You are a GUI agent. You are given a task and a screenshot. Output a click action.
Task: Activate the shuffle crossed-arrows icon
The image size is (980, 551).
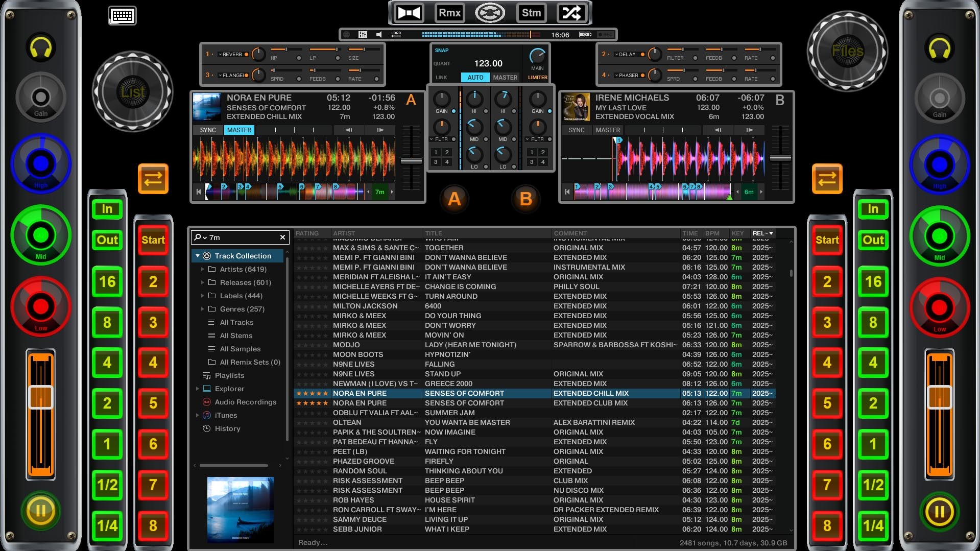pyautogui.click(x=571, y=13)
